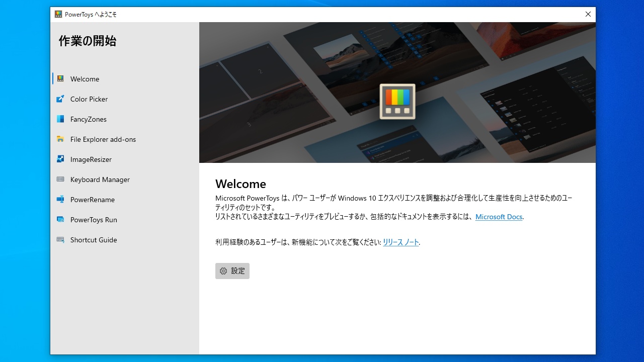Go to the Keyboard Manager page
644x362 pixels.
coord(125,179)
